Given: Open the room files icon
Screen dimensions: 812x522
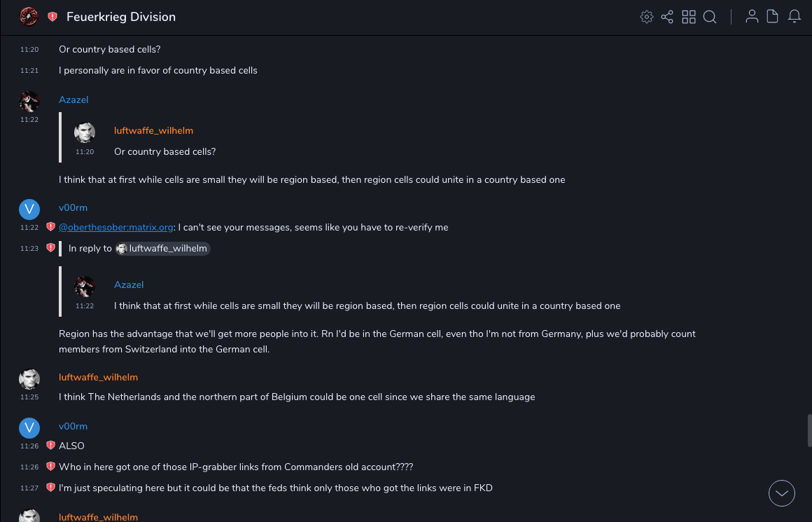Looking at the screenshot, I should pyautogui.click(x=773, y=17).
